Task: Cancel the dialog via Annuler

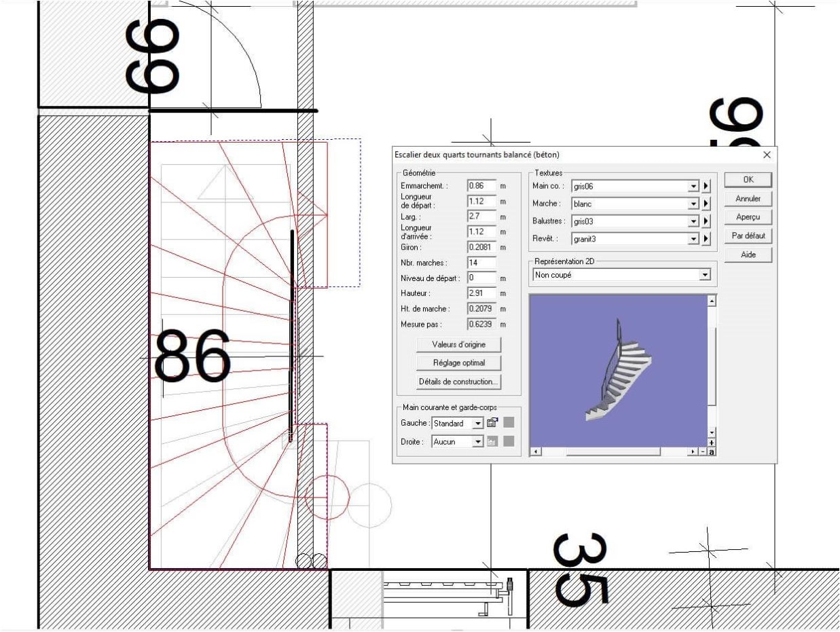Action: click(x=748, y=198)
